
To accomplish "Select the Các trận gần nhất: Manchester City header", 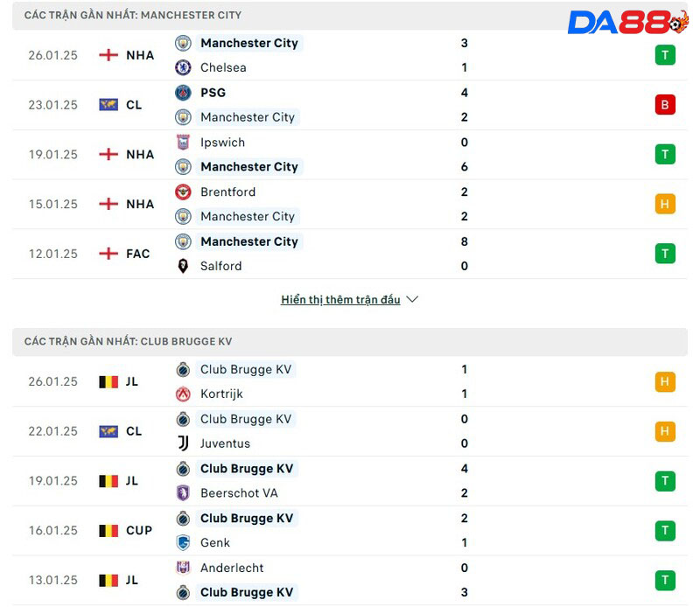I will (133, 16).
